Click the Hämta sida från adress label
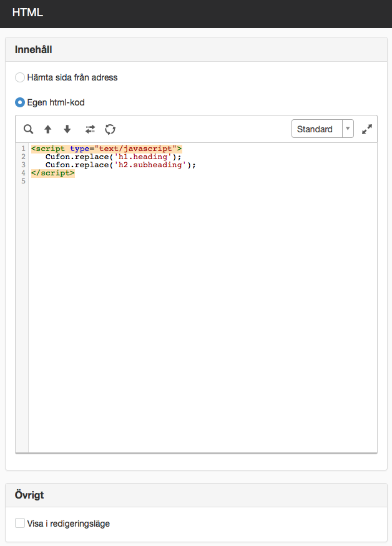Image resolution: width=392 pixels, height=546 pixels. click(72, 77)
